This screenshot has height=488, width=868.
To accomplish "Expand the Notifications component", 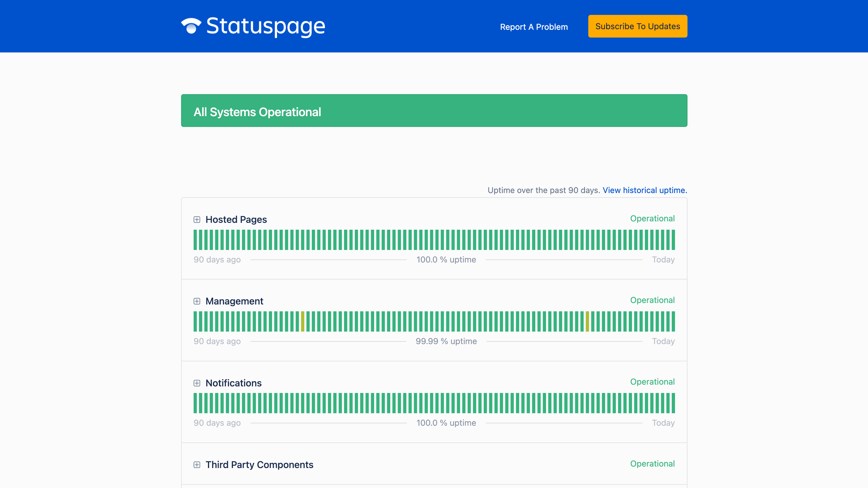I will [x=197, y=383].
